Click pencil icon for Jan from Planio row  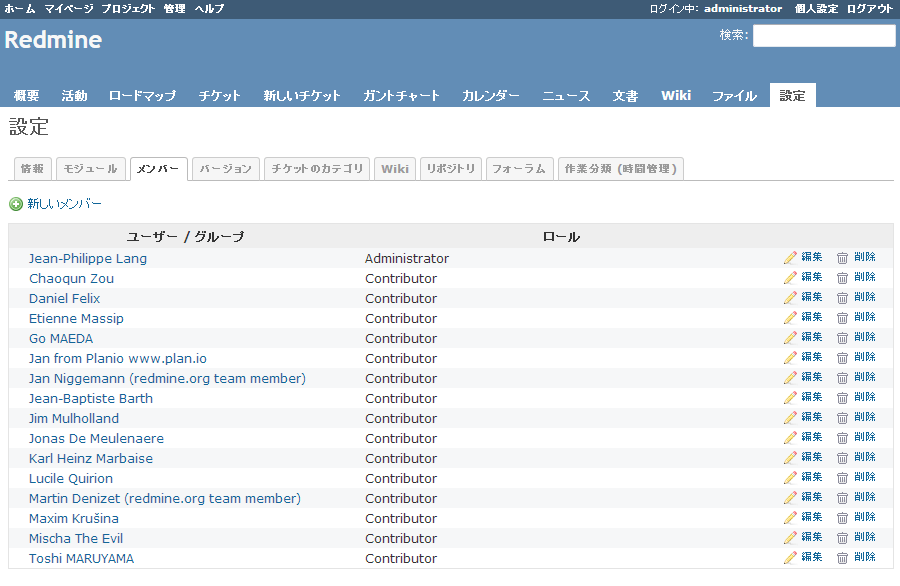(x=790, y=358)
